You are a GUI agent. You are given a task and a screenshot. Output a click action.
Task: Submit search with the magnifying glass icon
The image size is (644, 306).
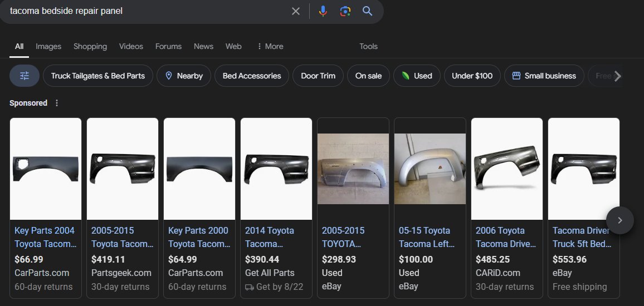[x=368, y=11]
